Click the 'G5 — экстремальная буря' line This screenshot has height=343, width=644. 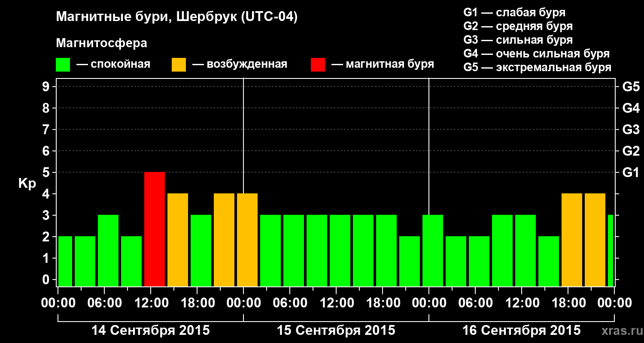(537, 67)
